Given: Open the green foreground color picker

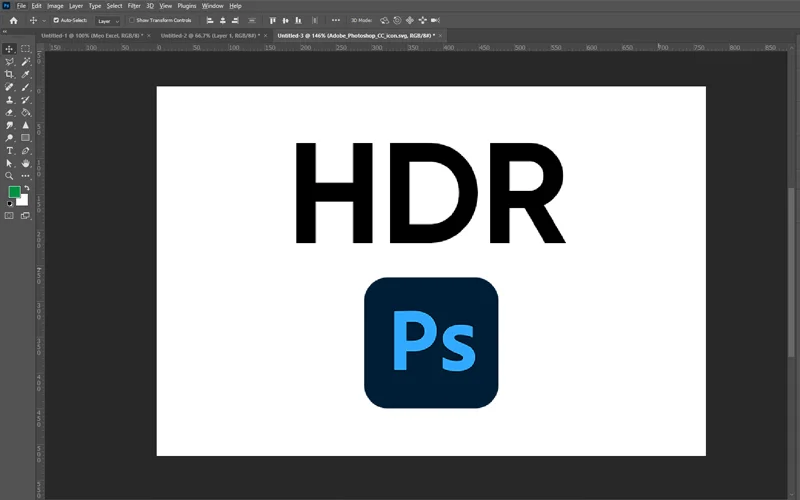Looking at the screenshot, I should (14, 192).
